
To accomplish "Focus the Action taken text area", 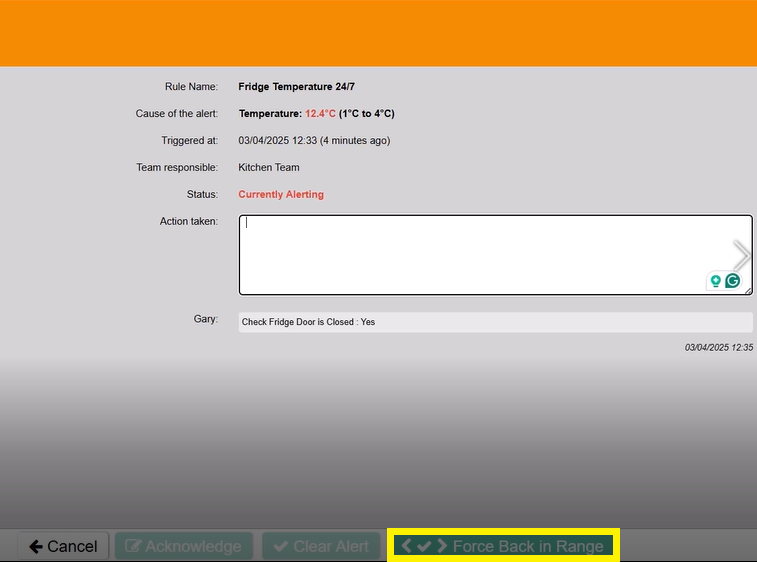I will pos(470,250).
